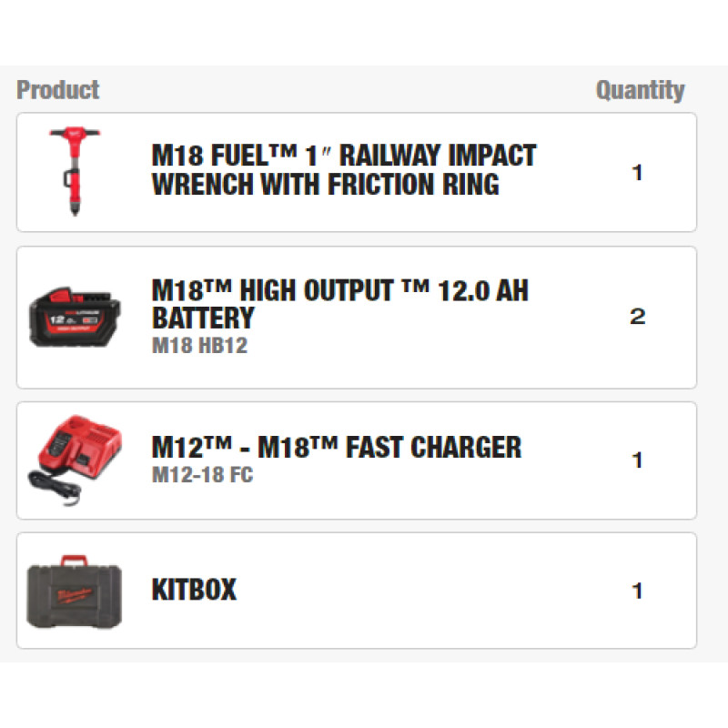This screenshot has width=728, height=728.
Task: Click the M18 HB12 model code
Action: 199,347
